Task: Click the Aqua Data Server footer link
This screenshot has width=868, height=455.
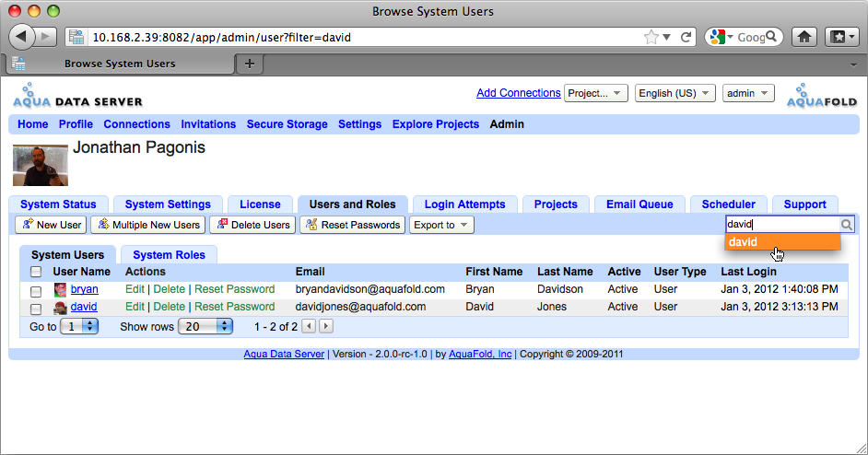Action: click(284, 354)
